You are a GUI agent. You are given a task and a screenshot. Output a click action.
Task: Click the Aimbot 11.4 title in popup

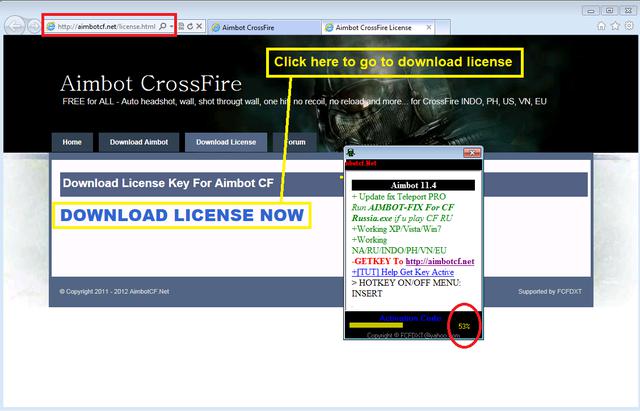413,185
